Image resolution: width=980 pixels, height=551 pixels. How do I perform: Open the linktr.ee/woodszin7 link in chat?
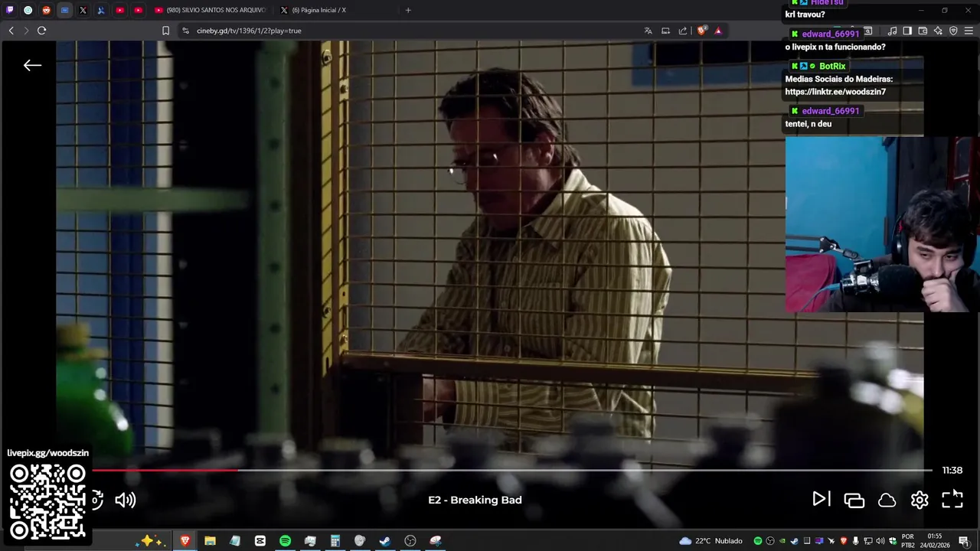[x=835, y=92]
